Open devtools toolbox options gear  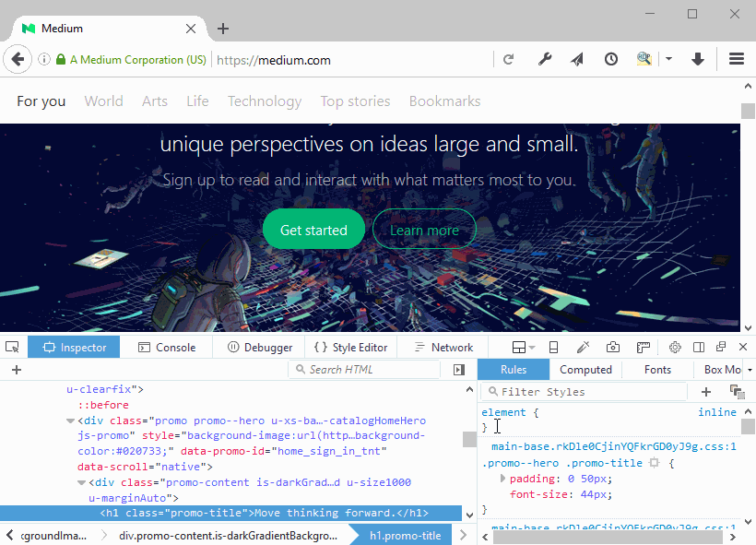pos(675,347)
